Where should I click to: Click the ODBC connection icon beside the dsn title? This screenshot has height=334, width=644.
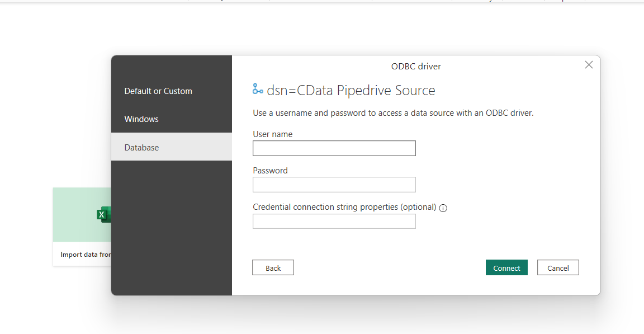(x=258, y=89)
